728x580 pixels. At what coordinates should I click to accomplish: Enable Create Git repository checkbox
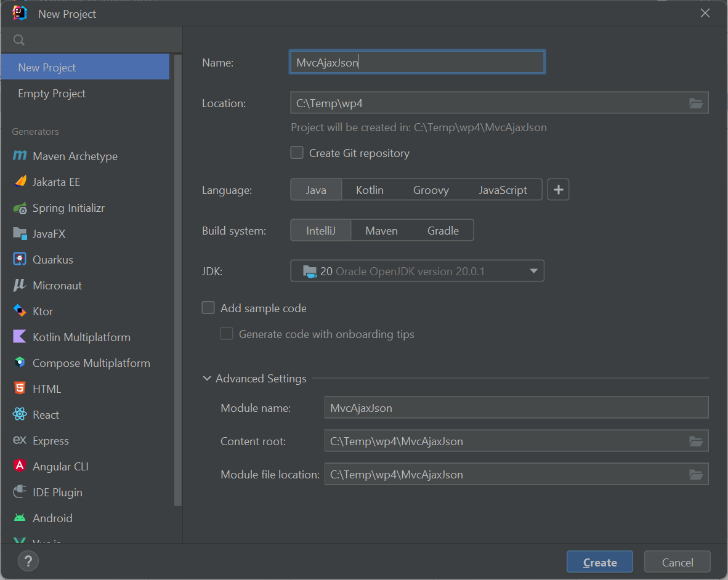[x=297, y=153]
